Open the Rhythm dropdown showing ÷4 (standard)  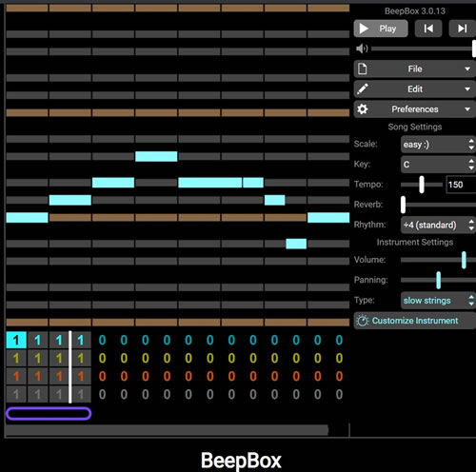438,225
